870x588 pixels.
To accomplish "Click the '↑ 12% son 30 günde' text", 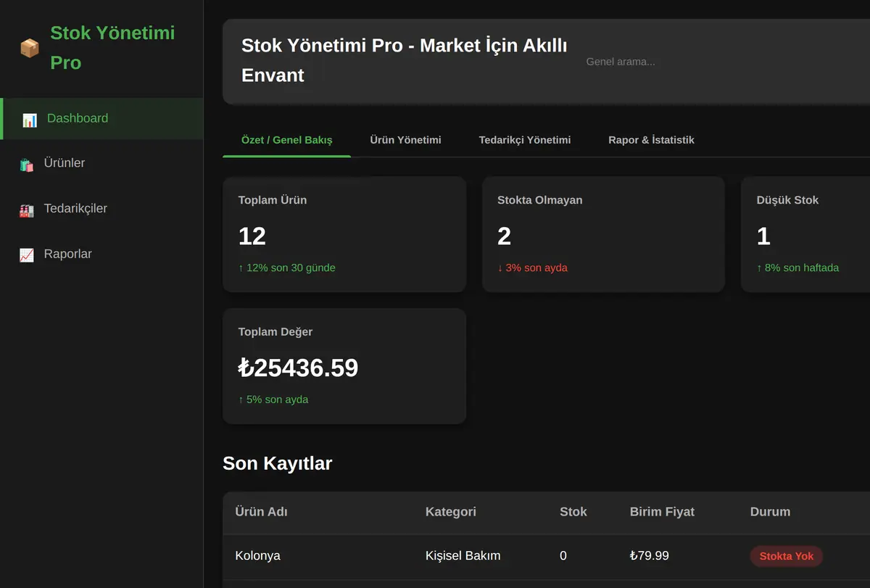I will click(x=287, y=268).
